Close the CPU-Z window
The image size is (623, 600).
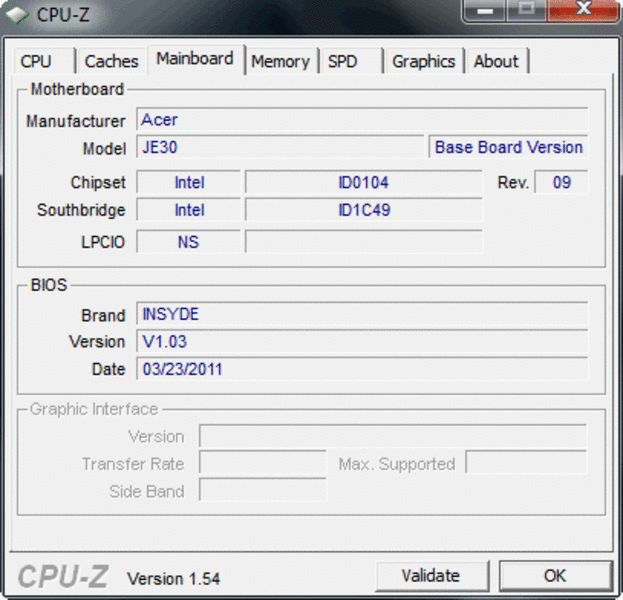[583, 10]
